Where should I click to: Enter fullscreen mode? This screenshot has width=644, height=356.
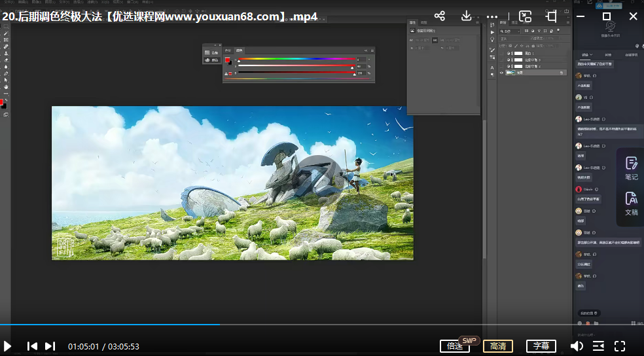click(x=620, y=346)
